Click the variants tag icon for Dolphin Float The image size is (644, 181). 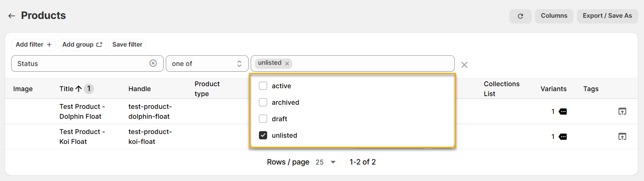click(563, 111)
